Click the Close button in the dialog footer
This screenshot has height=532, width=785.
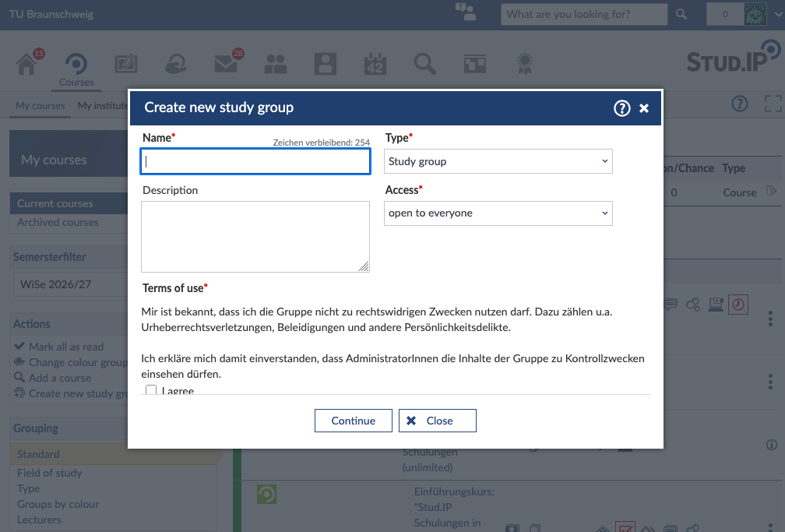click(x=438, y=421)
